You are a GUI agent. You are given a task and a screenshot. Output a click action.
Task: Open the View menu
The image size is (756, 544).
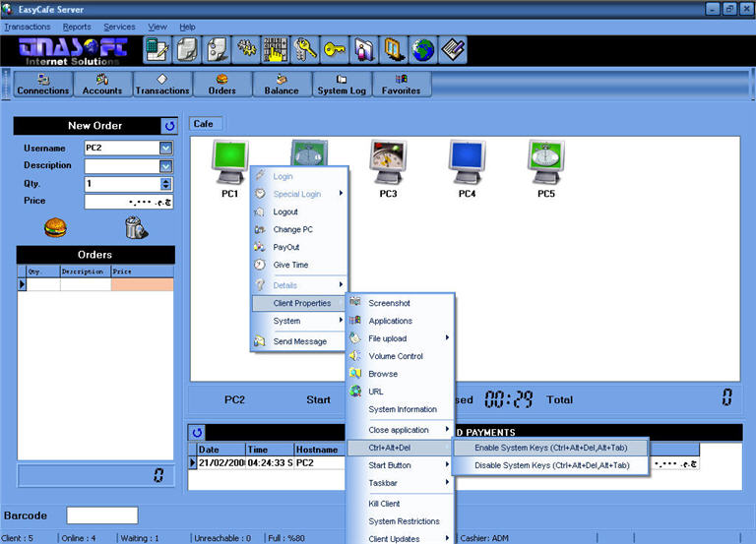point(157,27)
